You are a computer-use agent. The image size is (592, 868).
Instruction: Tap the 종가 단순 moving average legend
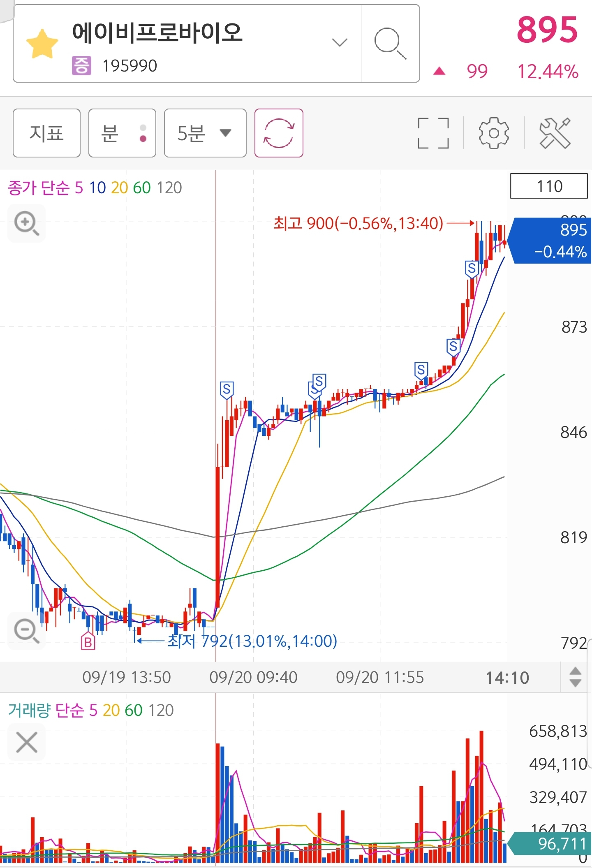39,188
